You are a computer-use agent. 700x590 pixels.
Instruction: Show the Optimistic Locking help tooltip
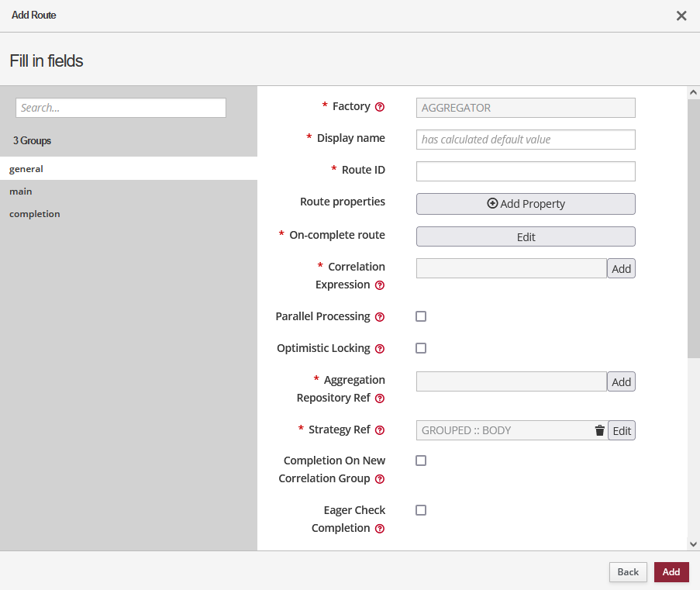[380, 349]
